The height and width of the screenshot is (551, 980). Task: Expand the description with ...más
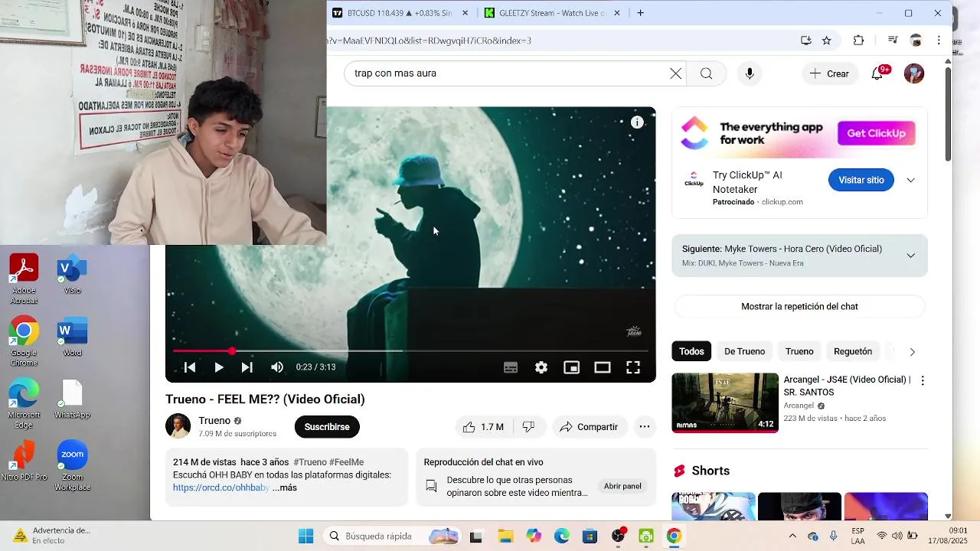(x=284, y=487)
